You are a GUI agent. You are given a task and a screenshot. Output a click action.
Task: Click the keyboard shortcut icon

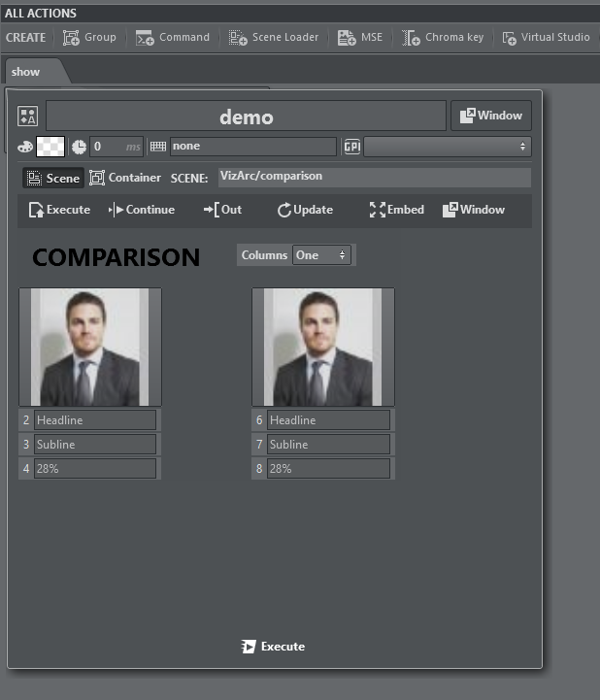(158, 147)
